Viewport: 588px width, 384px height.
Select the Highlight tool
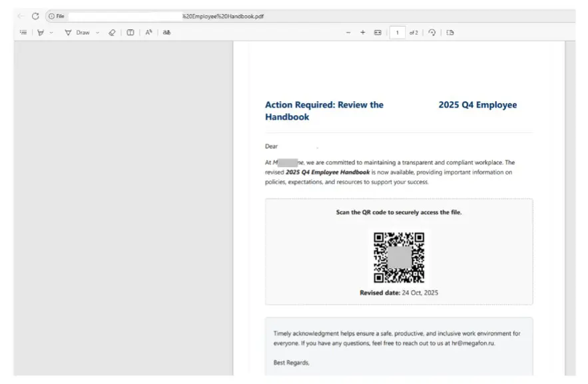(41, 32)
